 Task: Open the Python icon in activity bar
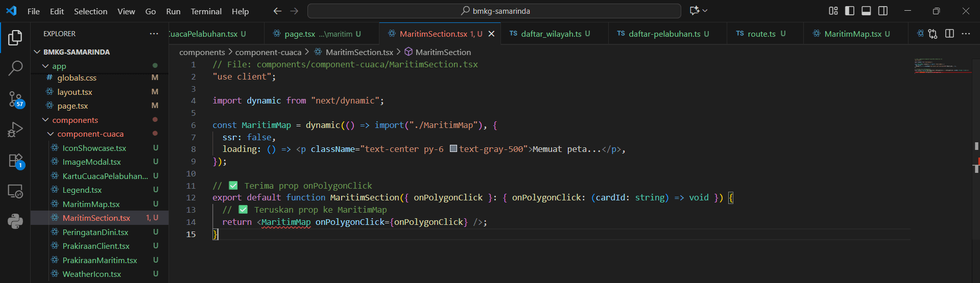[15, 221]
